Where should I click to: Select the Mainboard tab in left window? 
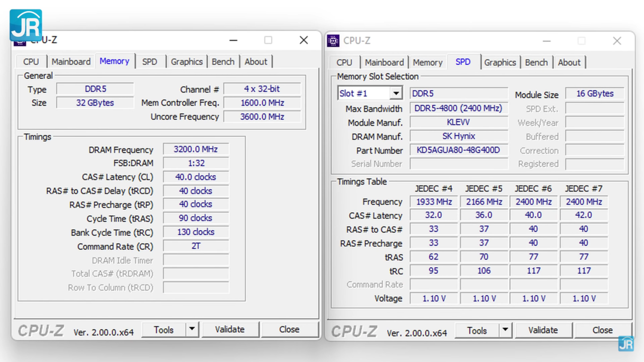70,61
